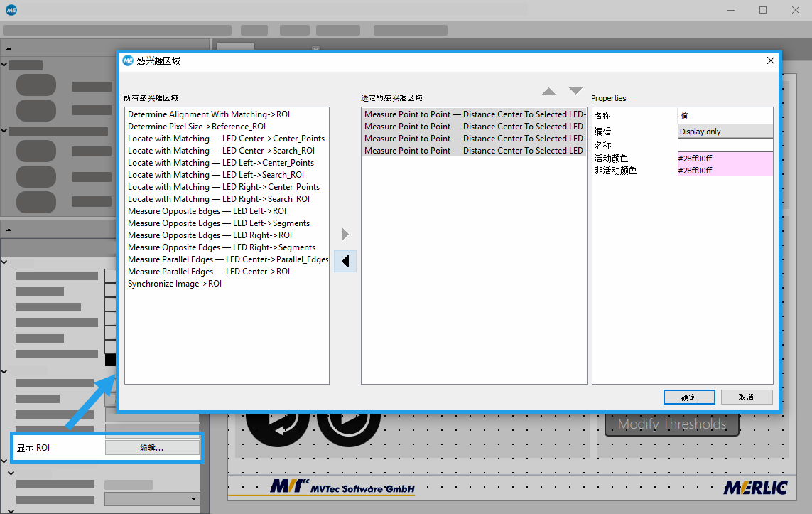
Task: Click 确定 to confirm the dialog
Action: tap(688, 397)
